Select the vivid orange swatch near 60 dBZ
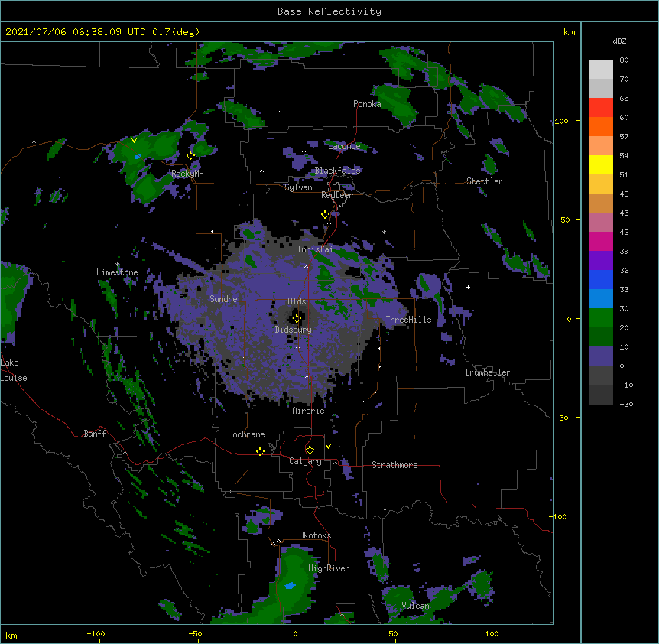 [x=601, y=126]
